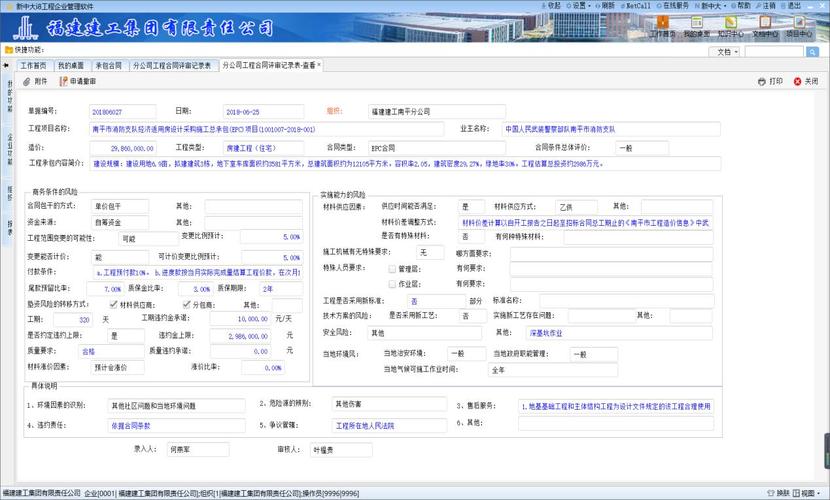Click 注销 to log off

tap(766, 5)
